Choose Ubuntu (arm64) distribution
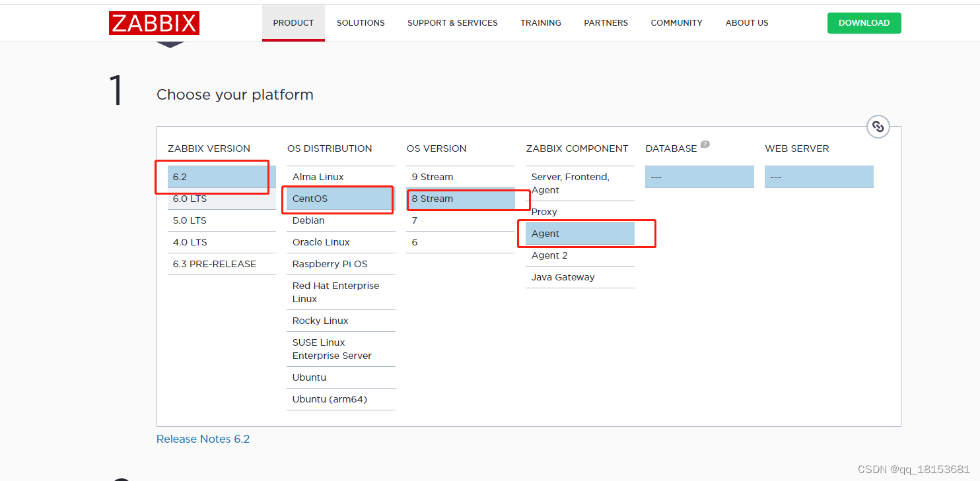The width and height of the screenshot is (980, 481). 341,399
